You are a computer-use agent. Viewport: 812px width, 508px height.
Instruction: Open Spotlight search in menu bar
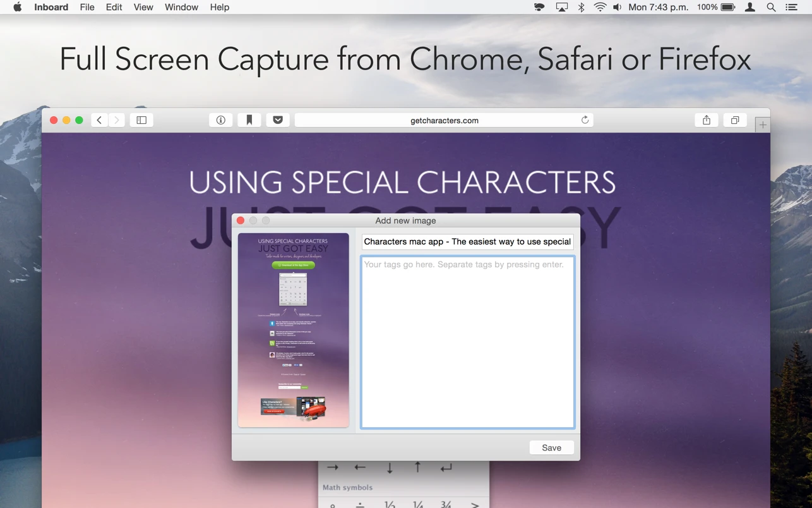pyautogui.click(x=771, y=7)
